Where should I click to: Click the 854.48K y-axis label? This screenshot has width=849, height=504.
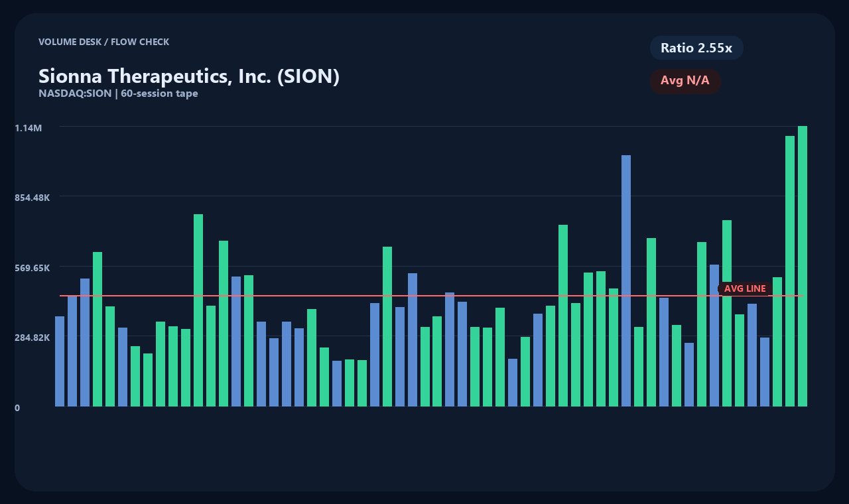click(x=33, y=198)
